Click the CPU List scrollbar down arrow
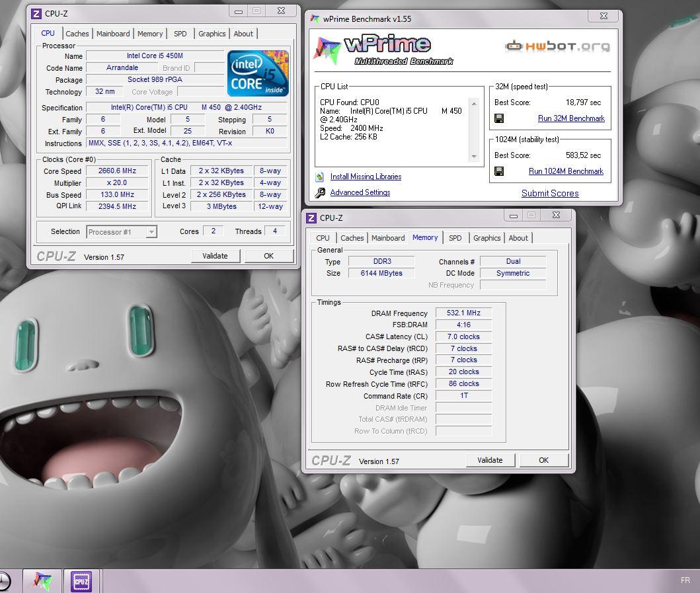 474,157
